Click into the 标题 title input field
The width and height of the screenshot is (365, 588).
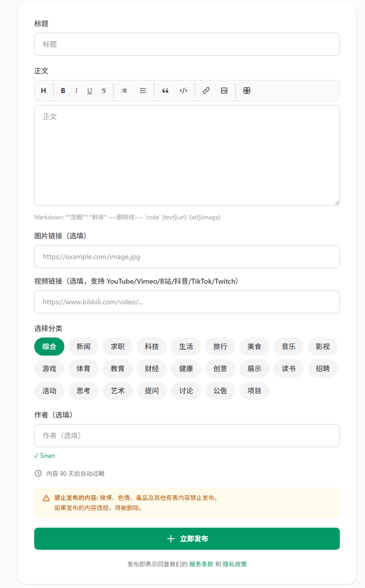[x=187, y=44]
